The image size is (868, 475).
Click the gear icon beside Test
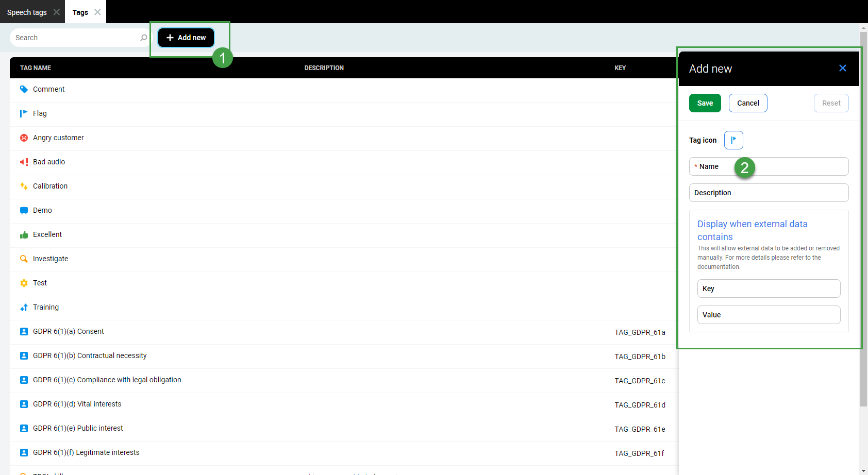pos(24,282)
